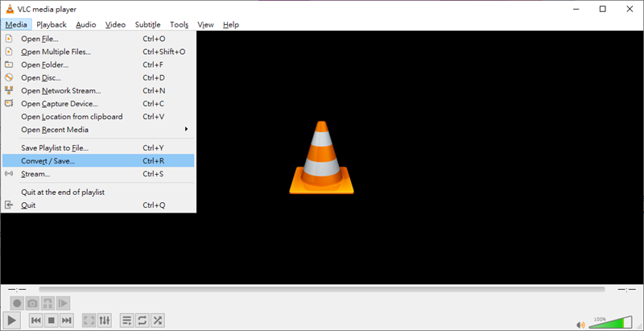Advance frame by frame button

coord(63,304)
